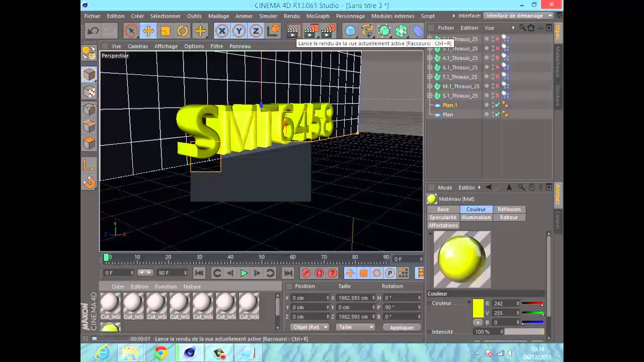Expand the T.1_Thrausi_25 object

[430, 77]
